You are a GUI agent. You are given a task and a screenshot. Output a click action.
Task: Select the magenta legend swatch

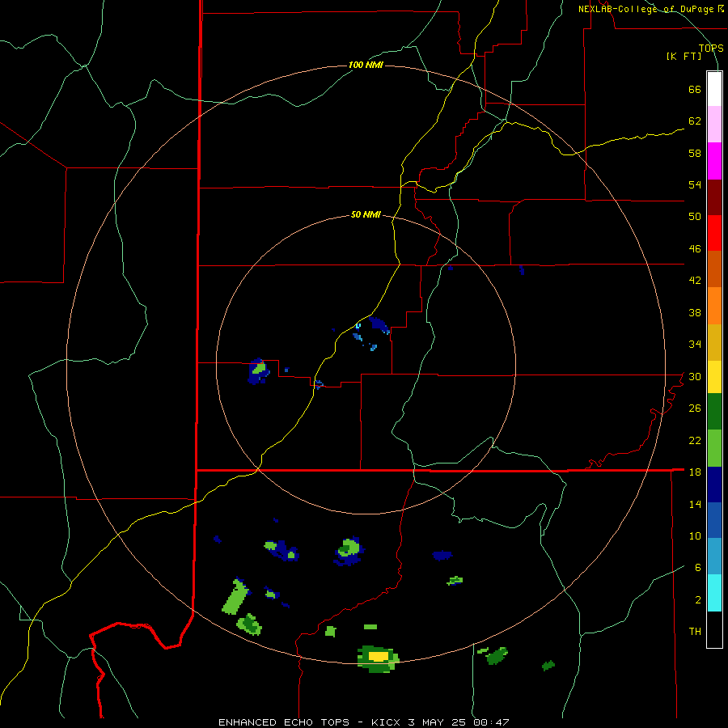coord(714,161)
